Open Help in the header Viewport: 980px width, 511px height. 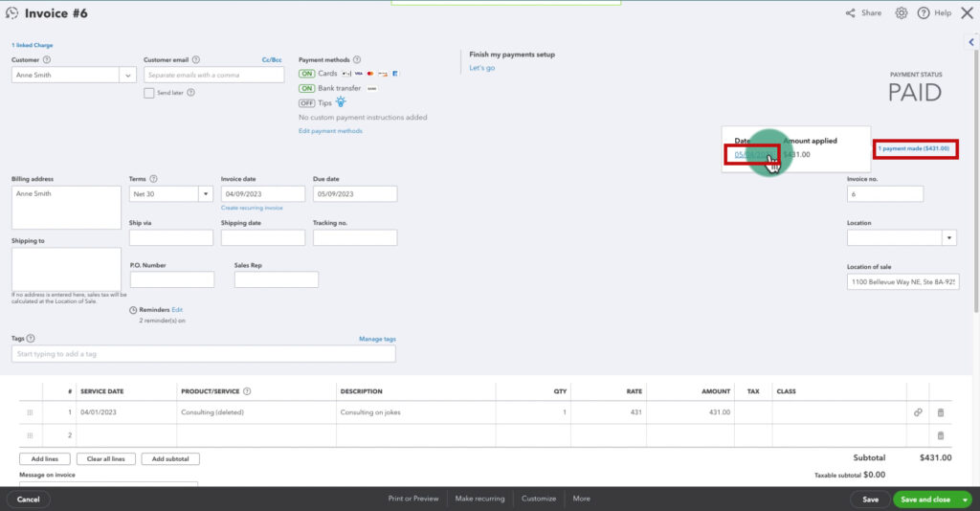point(934,13)
